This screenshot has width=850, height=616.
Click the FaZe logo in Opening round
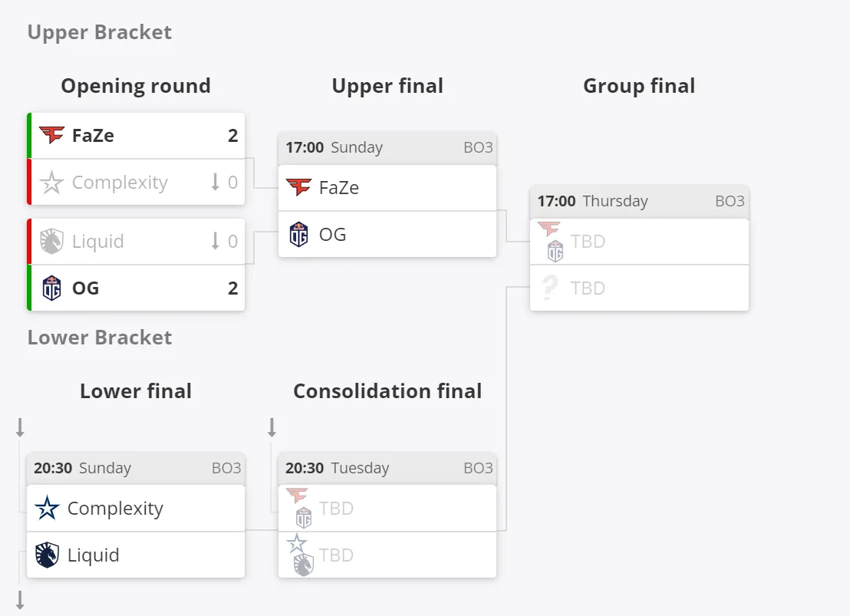(52, 135)
